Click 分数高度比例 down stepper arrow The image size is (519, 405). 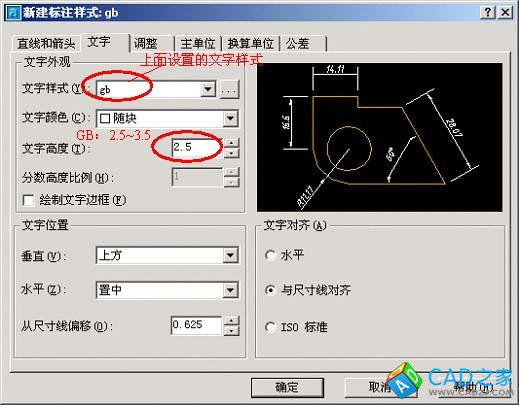[232, 182]
